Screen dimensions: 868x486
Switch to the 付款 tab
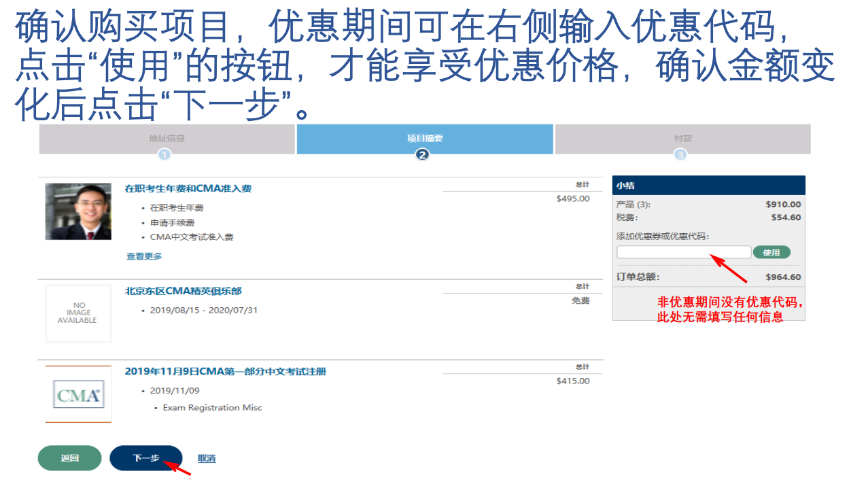click(x=682, y=139)
